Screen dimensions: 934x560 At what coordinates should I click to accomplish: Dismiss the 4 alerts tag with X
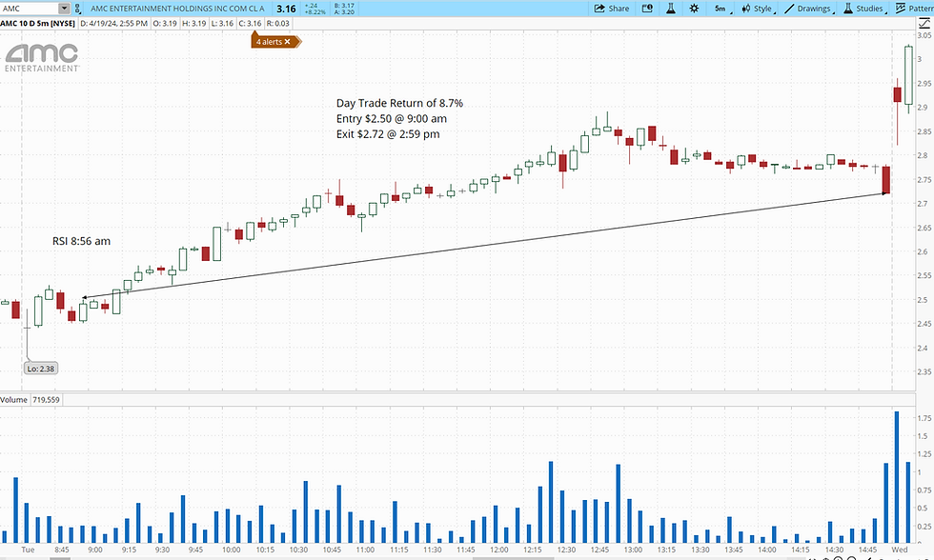tap(287, 42)
